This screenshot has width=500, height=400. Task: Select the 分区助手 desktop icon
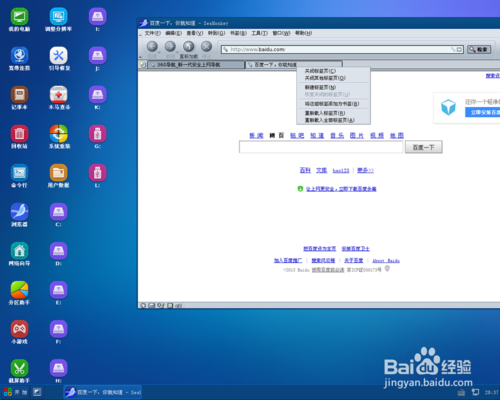click(19, 293)
